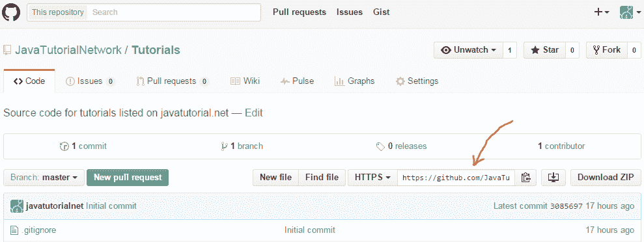Open the Pull requests tab
Screen dimensions: 644x242
173,81
